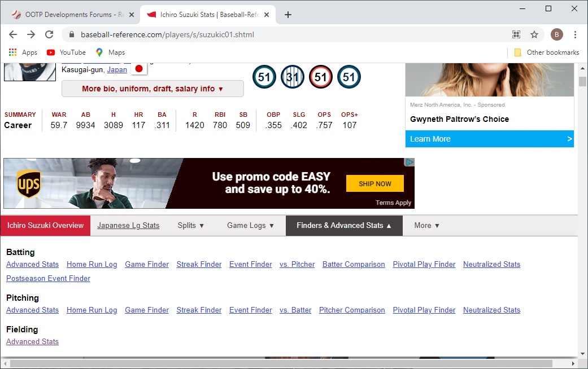The height and width of the screenshot is (369, 588).
Task: Open the profile avatar B
Action: click(557, 34)
